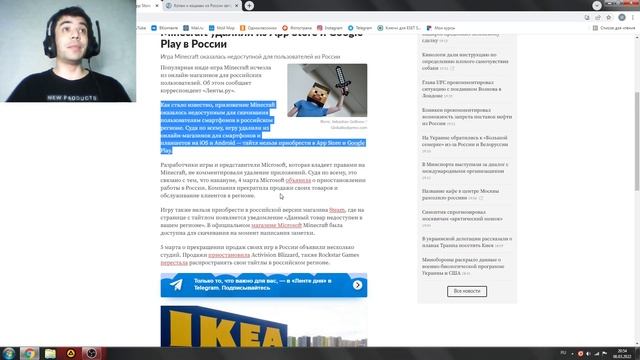Open sidebar news about Минобороны biological program
Viewport: 640px width, 360px height.
click(x=463, y=266)
